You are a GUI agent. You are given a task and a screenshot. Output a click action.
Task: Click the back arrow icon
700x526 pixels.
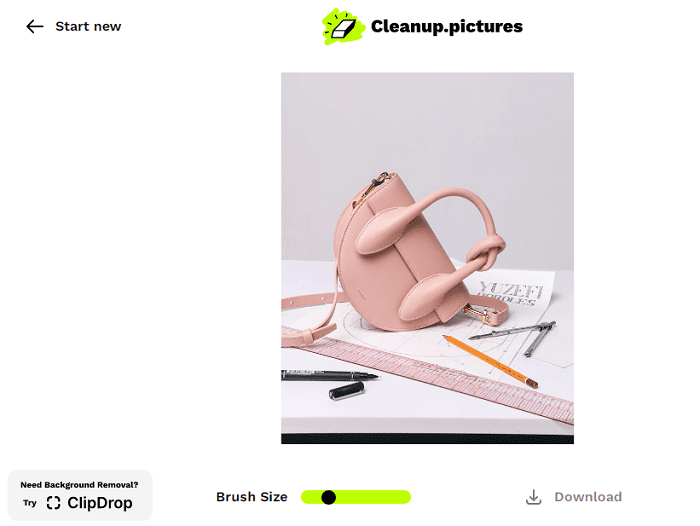[x=34, y=27]
